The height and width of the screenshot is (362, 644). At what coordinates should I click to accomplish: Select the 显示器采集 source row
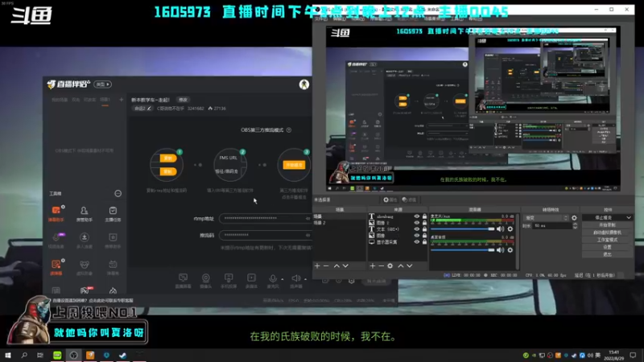(398, 242)
